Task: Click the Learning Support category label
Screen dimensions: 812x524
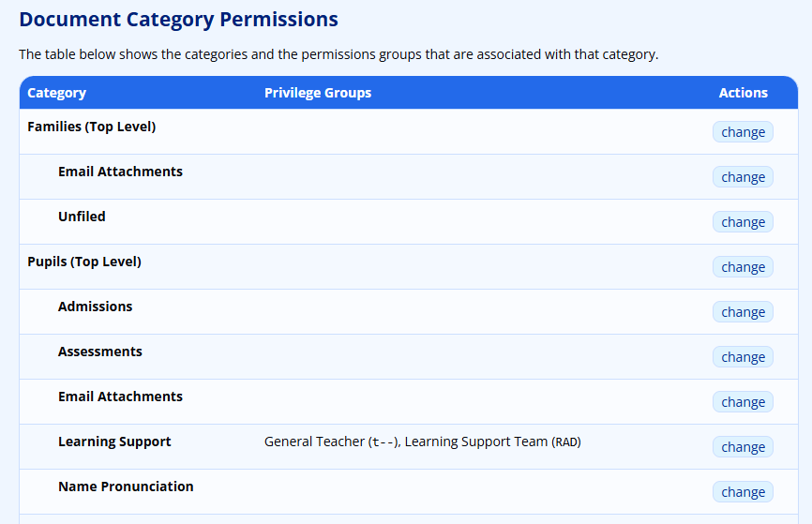Action: tap(114, 442)
